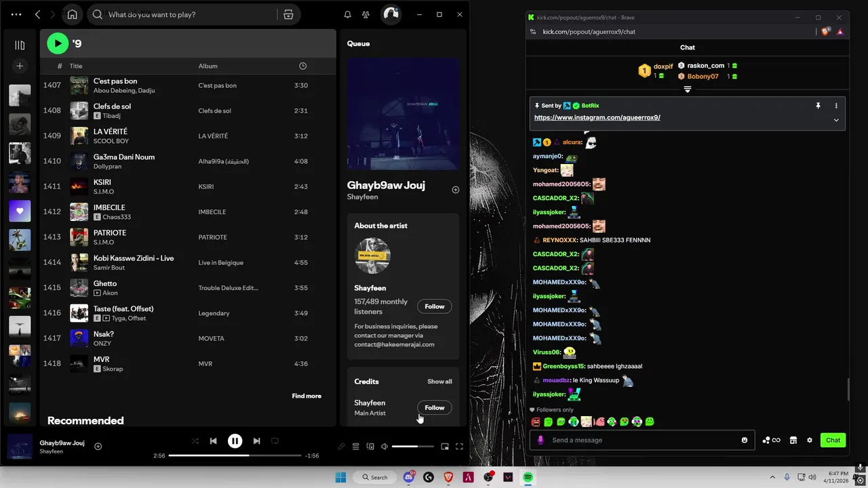868x488 pixels.
Task: Open KSIRI album link
Action: pos(206,186)
